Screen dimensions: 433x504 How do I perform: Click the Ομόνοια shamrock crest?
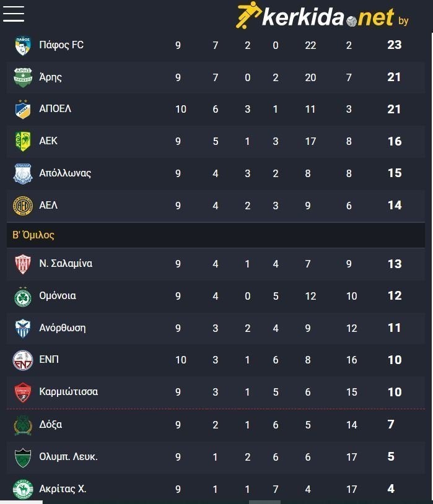(23, 297)
